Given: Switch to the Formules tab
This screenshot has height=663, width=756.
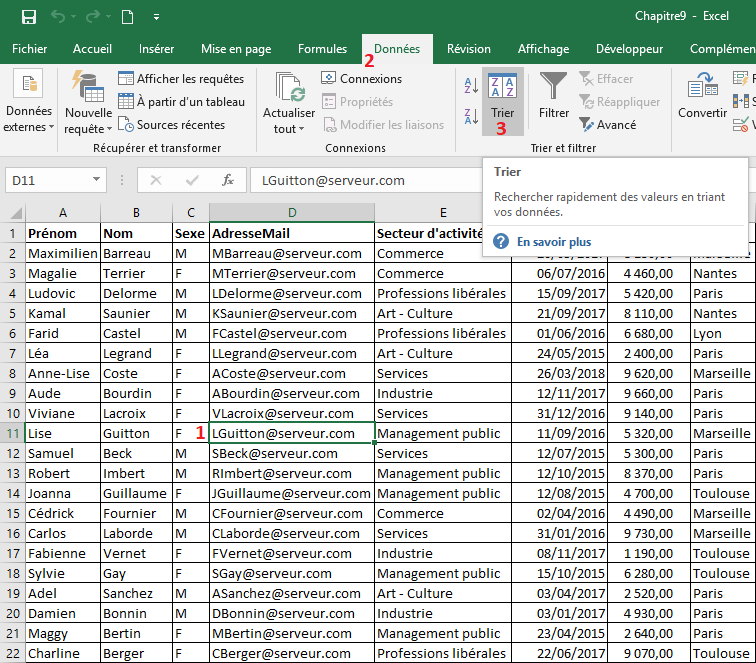Looking at the screenshot, I should pos(322,49).
